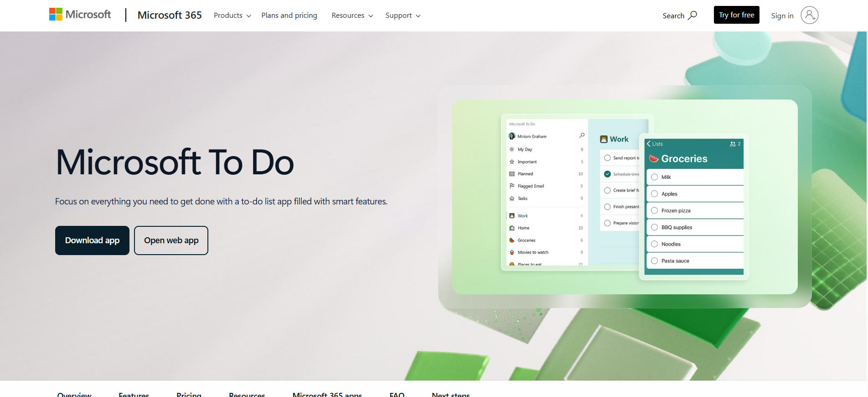Screen dimensions: 868x397
Task: Jump to the Next steps tab
Action: [x=451, y=394]
